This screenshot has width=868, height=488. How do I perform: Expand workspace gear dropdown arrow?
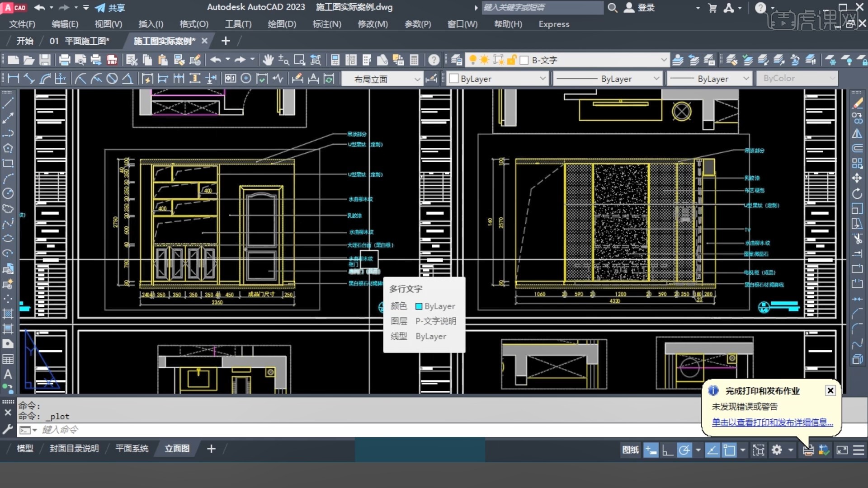click(x=790, y=450)
